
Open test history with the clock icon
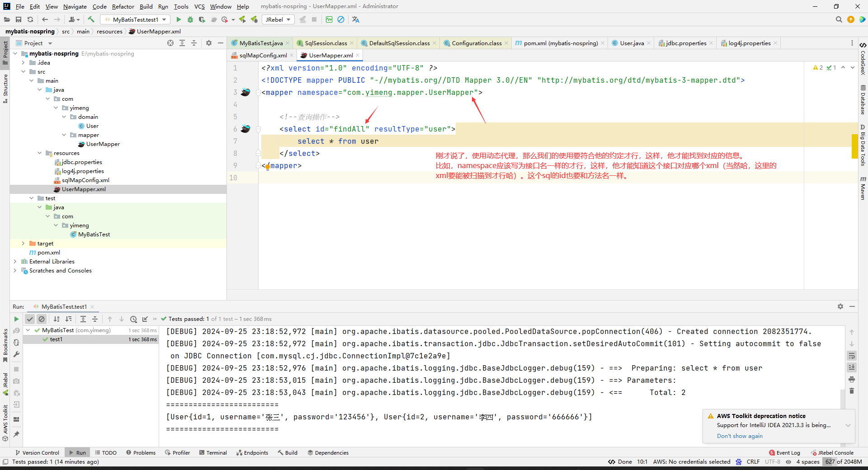tap(133, 319)
